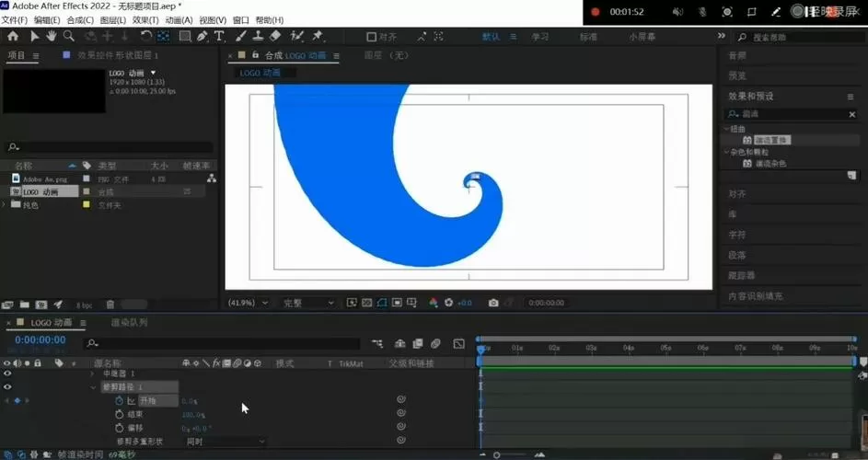The height and width of the screenshot is (460, 868).
Task: Select the Pen tool
Action: [x=203, y=37]
